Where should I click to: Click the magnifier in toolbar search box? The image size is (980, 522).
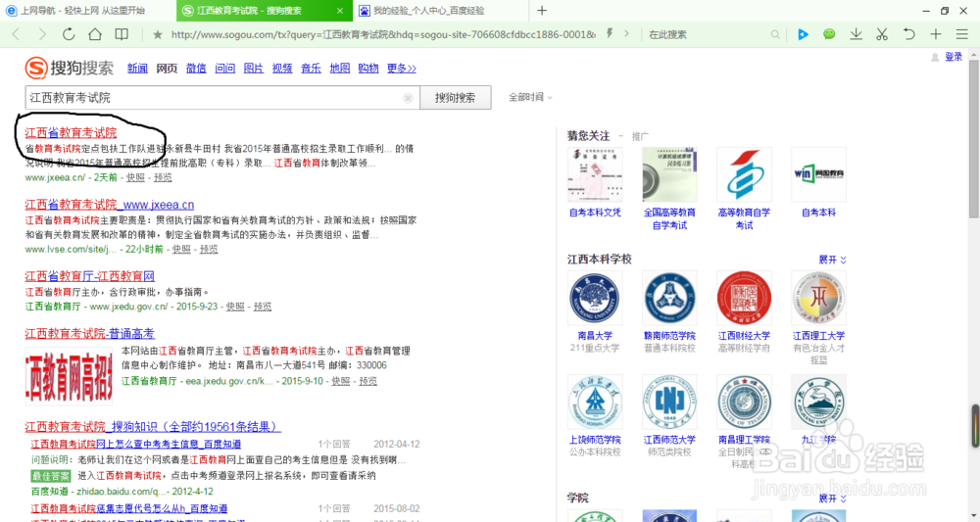click(775, 34)
